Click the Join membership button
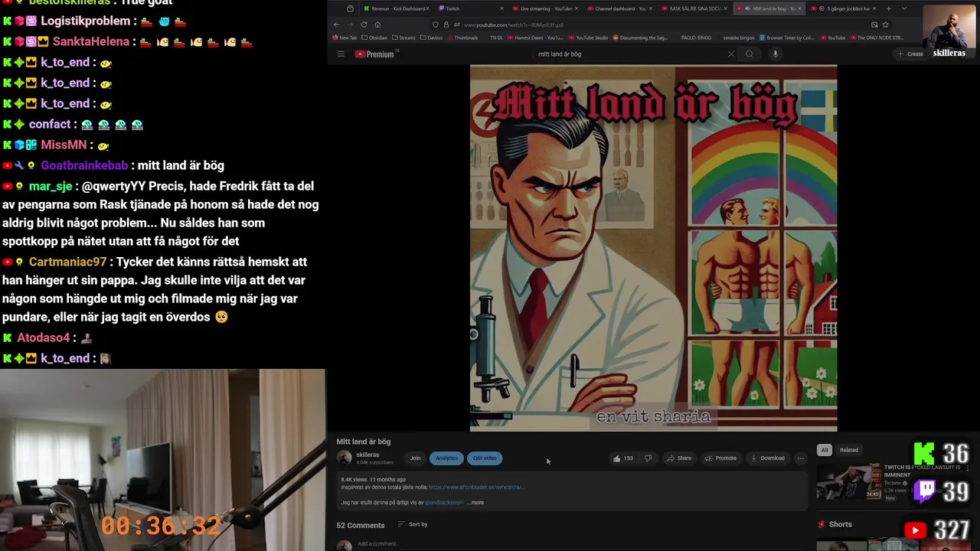Image resolution: width=980 pixels, height=551 pixels. coord(415,458)
